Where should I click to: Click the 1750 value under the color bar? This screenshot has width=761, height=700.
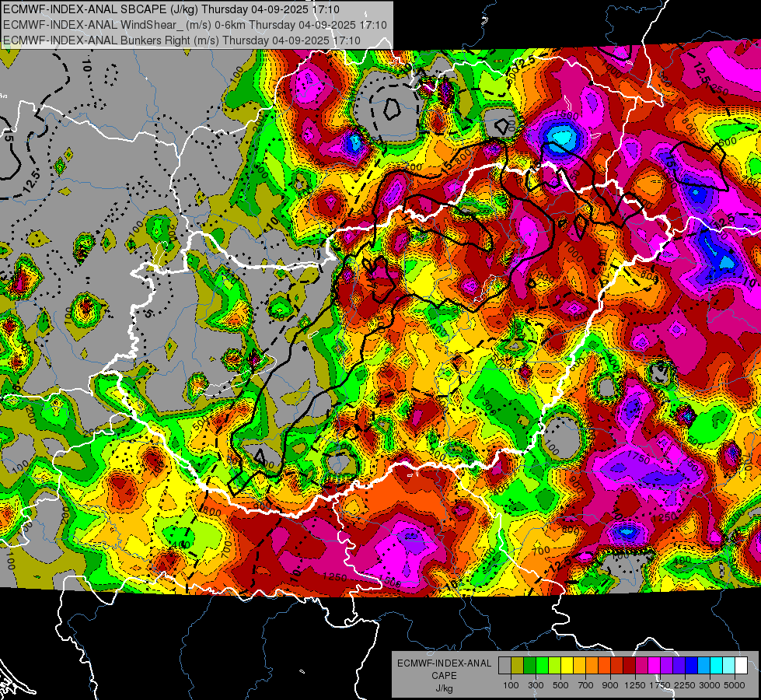(x=660, y=685)
